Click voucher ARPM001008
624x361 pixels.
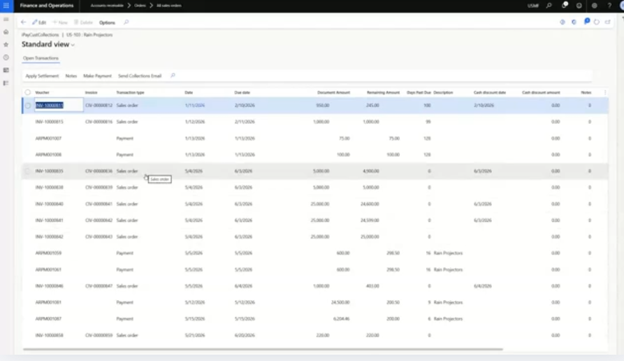click(49, 155)
